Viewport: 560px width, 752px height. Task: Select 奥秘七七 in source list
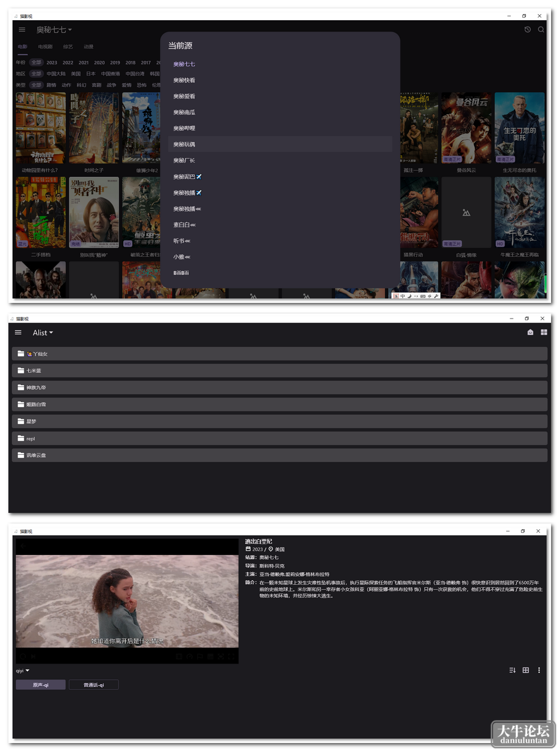tap(280, 64)
